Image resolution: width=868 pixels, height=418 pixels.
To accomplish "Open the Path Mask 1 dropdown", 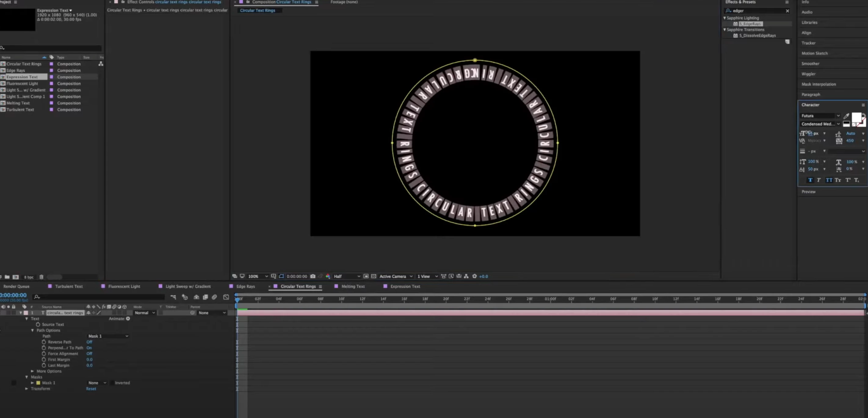I will 108,336.
